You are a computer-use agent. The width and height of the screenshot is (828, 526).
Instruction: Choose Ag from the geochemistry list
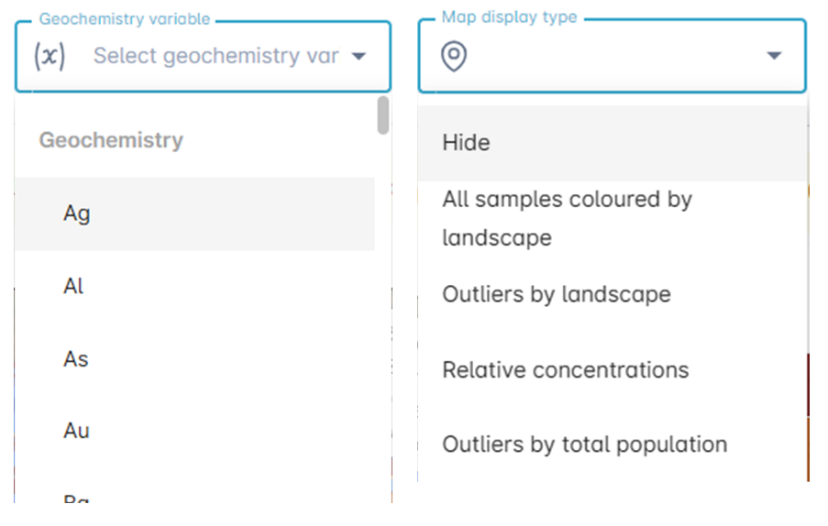(x=195, y=214)
